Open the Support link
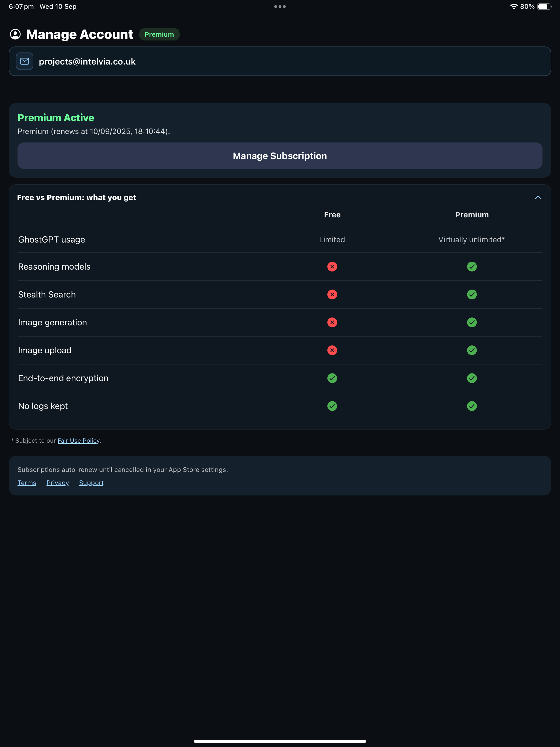560x747 pixels. click(91, 483)
